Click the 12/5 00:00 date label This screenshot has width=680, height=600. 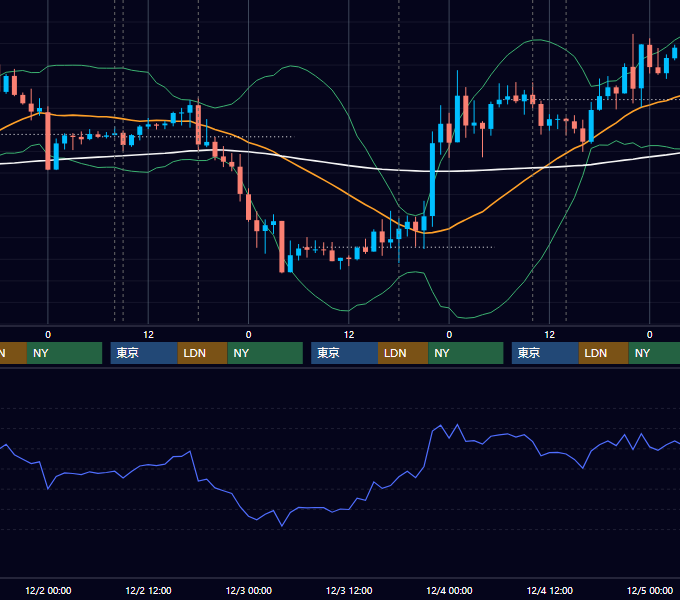click(650, 590)
